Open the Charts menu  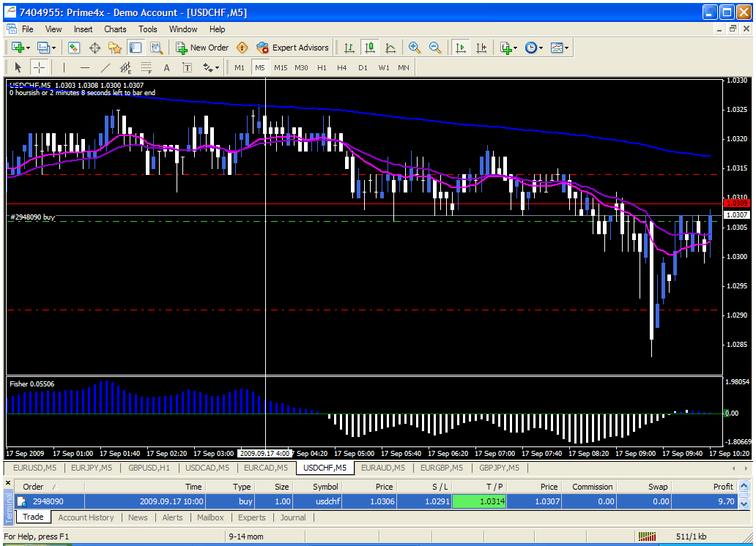coord(115,29)
